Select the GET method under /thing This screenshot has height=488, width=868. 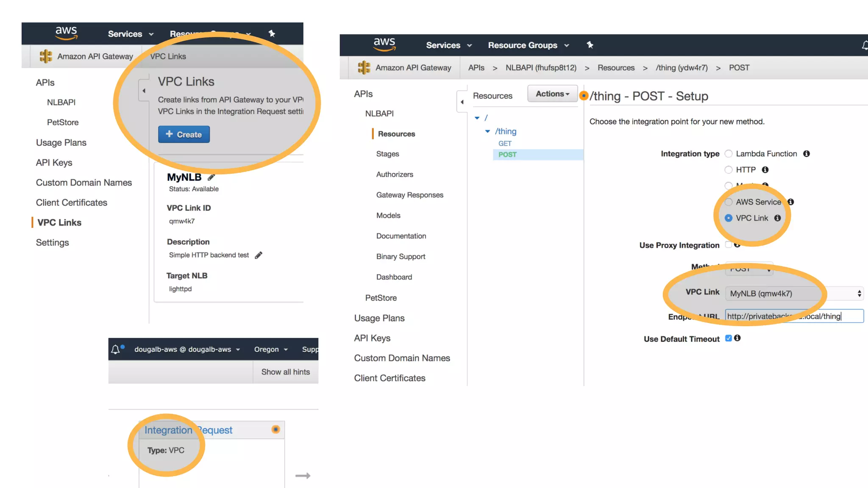tap(505, 144)
